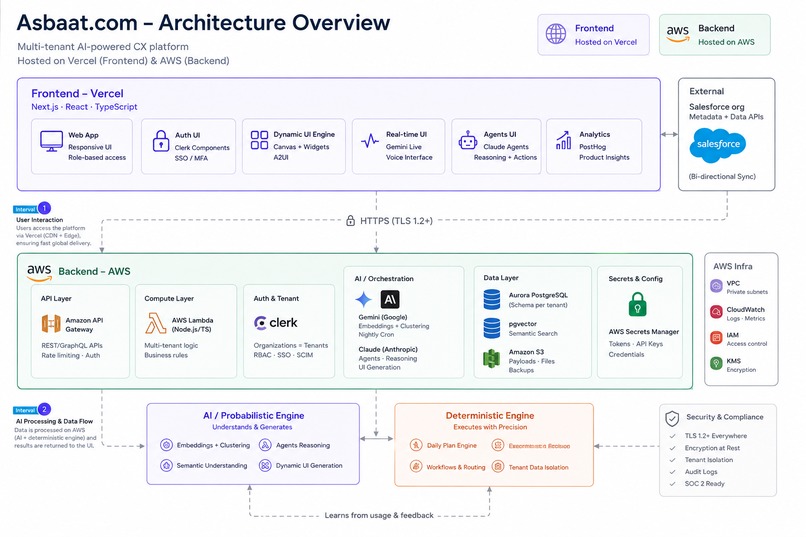Click the 'Secrets & Config' heading
806x537 pixels.
pos(635,279)
